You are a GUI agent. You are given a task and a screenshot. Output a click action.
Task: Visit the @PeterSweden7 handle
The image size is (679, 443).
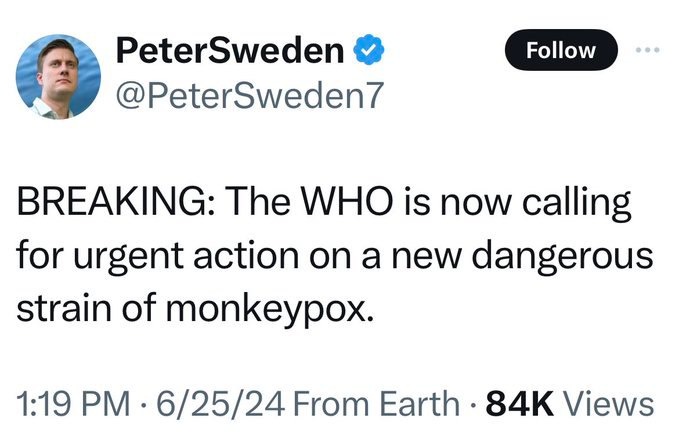tap(250, 96)
